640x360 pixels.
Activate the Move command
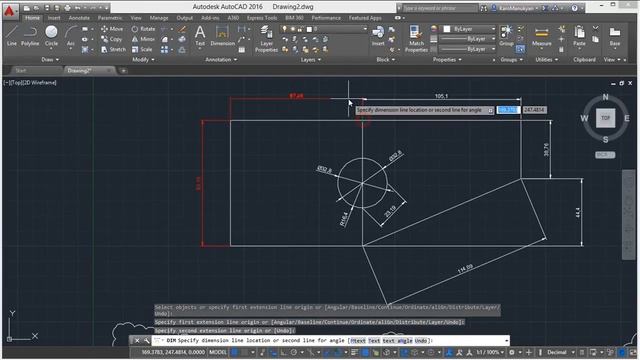(x=112, y=29)
